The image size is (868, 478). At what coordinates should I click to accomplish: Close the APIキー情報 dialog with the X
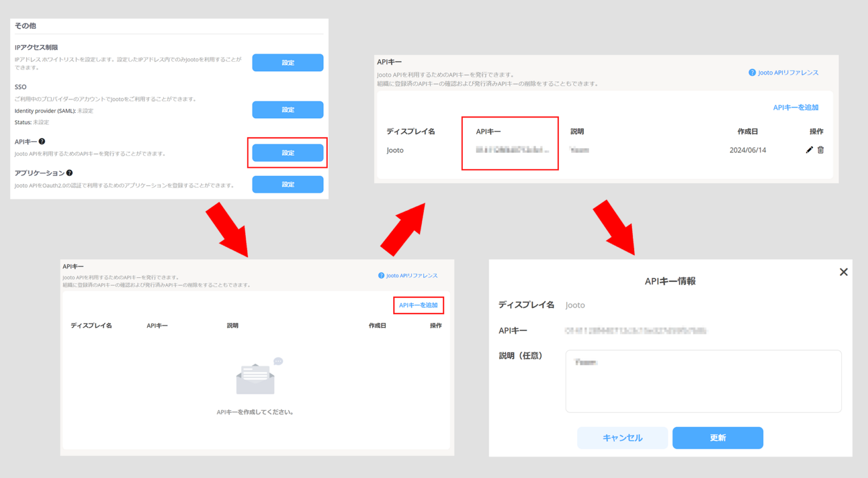pos(844,272)
